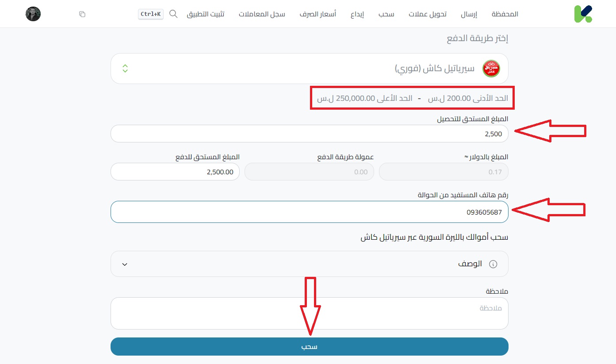Click تثبيت التطبيق install app link
Screen dimensions: 616x364
[206, 14]
